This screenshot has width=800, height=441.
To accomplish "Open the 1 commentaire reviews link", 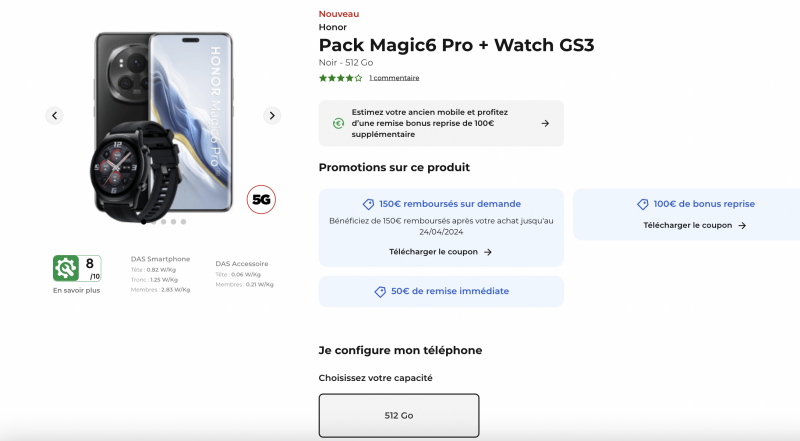I will coord(394,78).
